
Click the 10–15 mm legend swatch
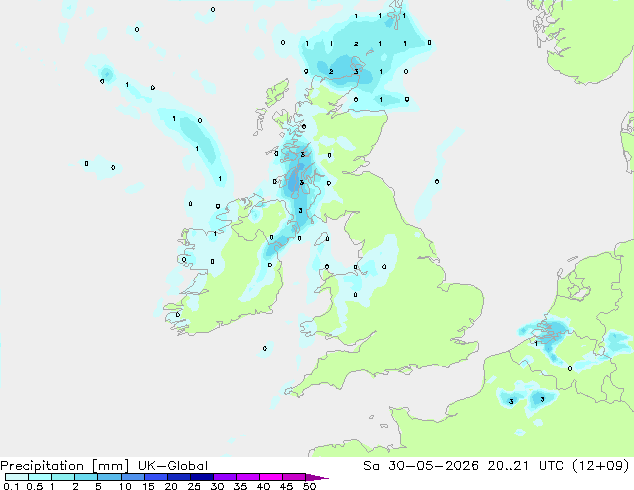(133, 477)
